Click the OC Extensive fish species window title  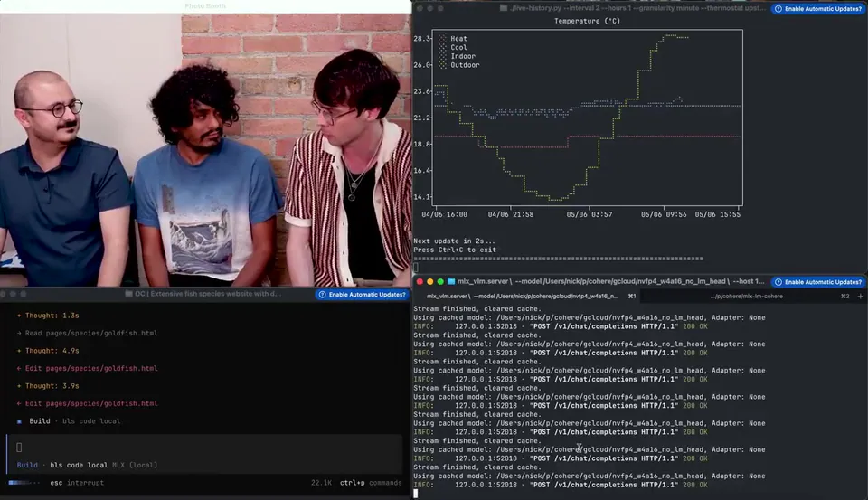click(x=208, y=294)
